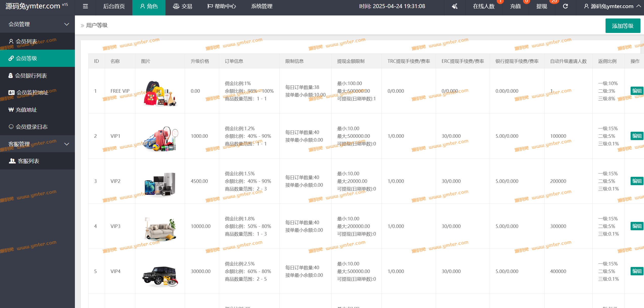This screenshot has width=644, height=308.
Task: Open the 充值 notifications
Action: click(x=515, y=6)
